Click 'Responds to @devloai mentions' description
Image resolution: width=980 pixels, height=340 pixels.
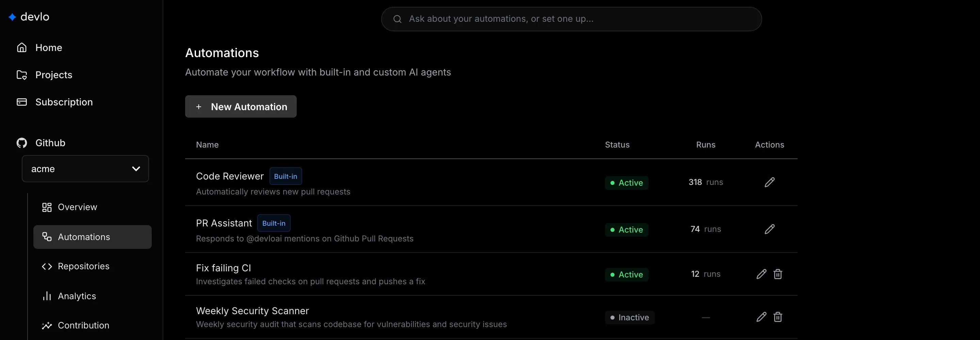tap(304, 239)
